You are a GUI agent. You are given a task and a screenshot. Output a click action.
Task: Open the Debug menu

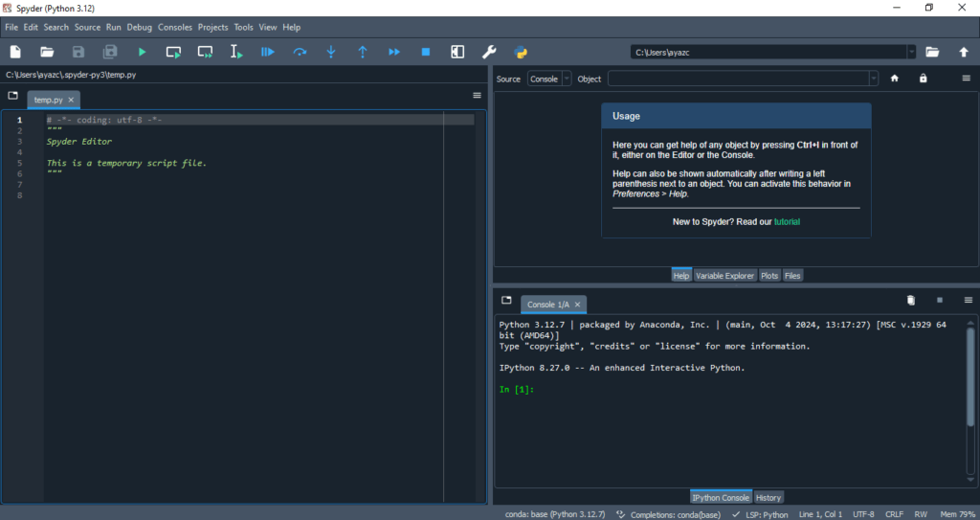(x=140, y=27)
